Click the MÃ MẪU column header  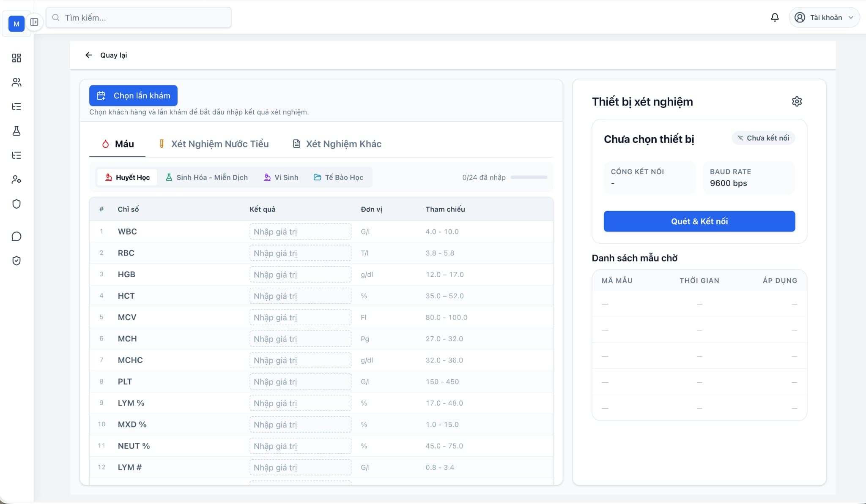tap(617, 281)
